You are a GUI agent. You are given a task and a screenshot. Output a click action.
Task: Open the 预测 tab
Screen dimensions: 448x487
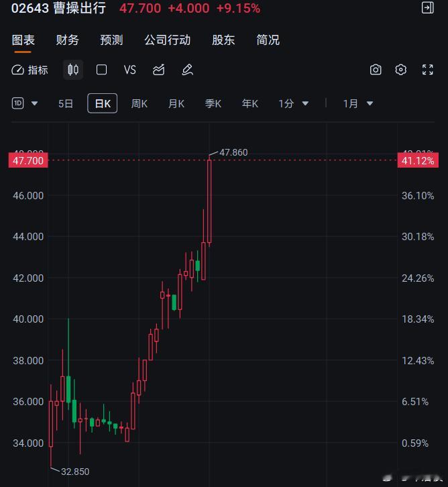point(111,40)
